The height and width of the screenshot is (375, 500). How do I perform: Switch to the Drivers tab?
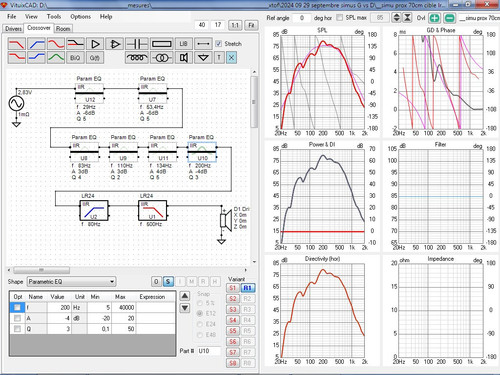click(13, 29)
